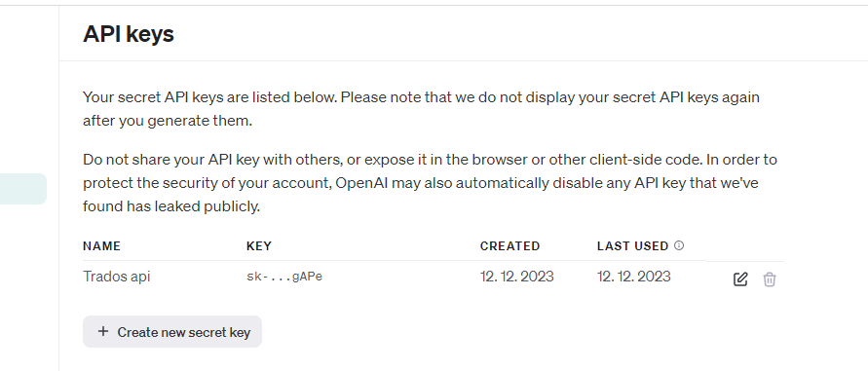Click the LAST USED column header
Screen dimensions: 868x371
[x=632, y=245]
